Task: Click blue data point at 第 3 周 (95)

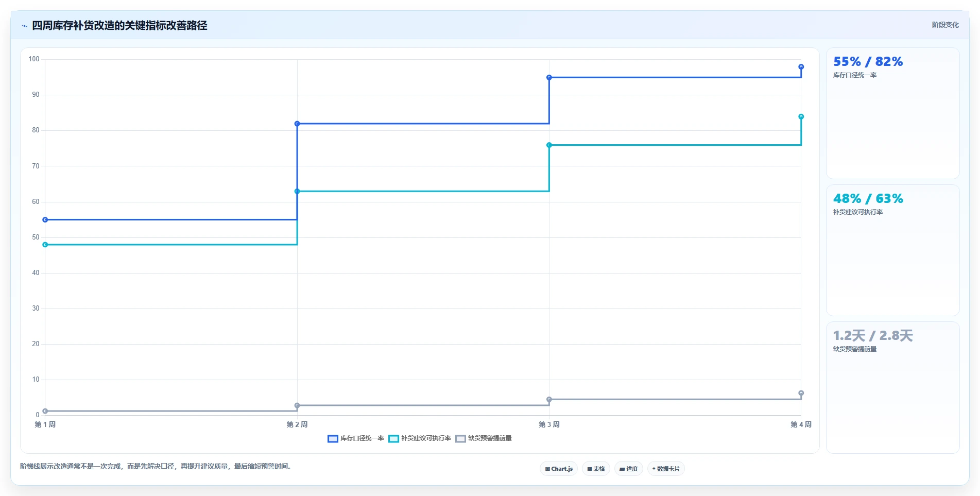Action: (x=549, y=77)
